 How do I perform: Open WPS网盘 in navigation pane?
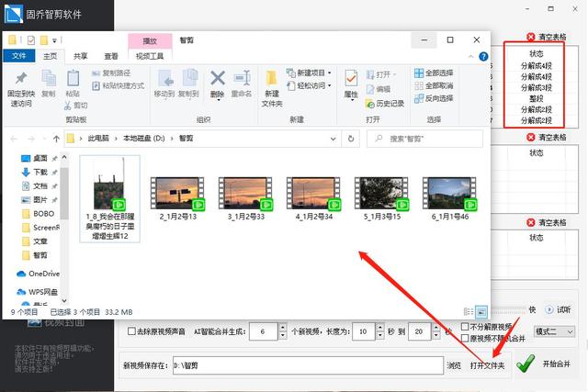point(37,292)
